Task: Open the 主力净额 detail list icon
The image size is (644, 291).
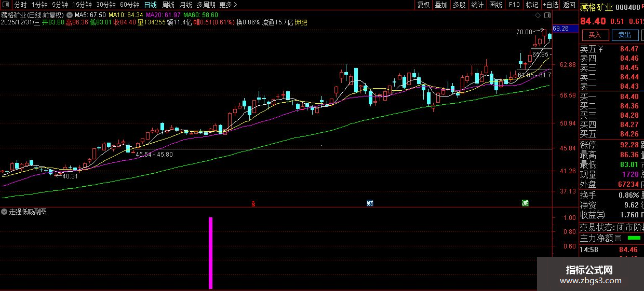Action: 618,239
